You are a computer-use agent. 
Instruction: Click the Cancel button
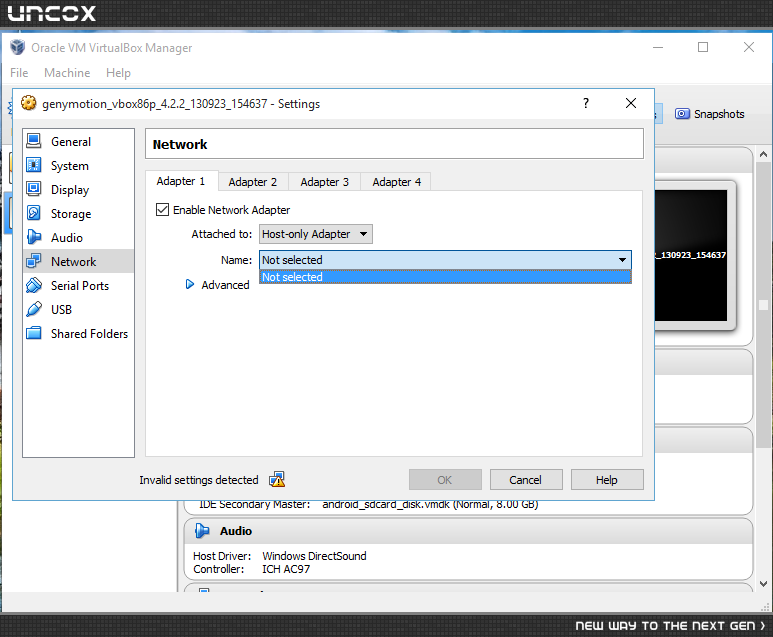526,480
